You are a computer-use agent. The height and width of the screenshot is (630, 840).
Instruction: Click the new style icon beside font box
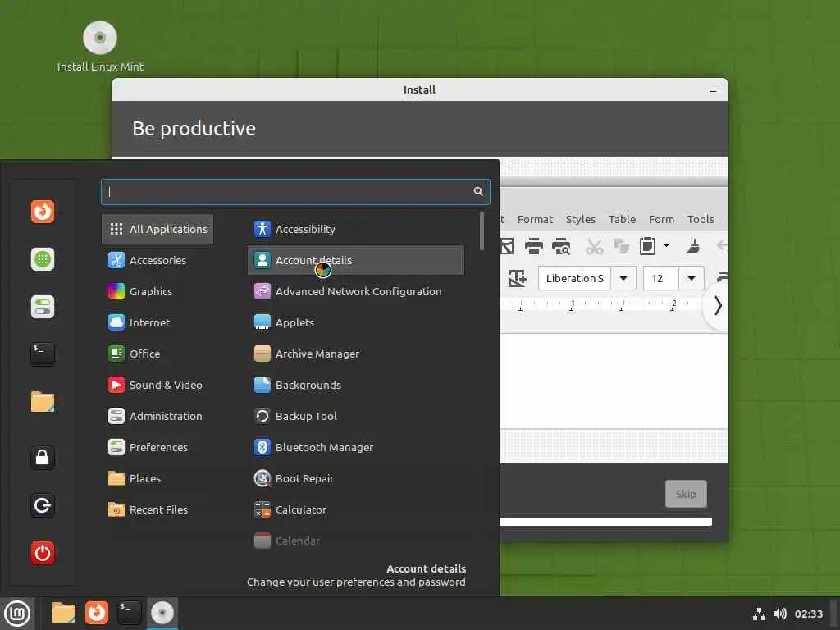517,278
